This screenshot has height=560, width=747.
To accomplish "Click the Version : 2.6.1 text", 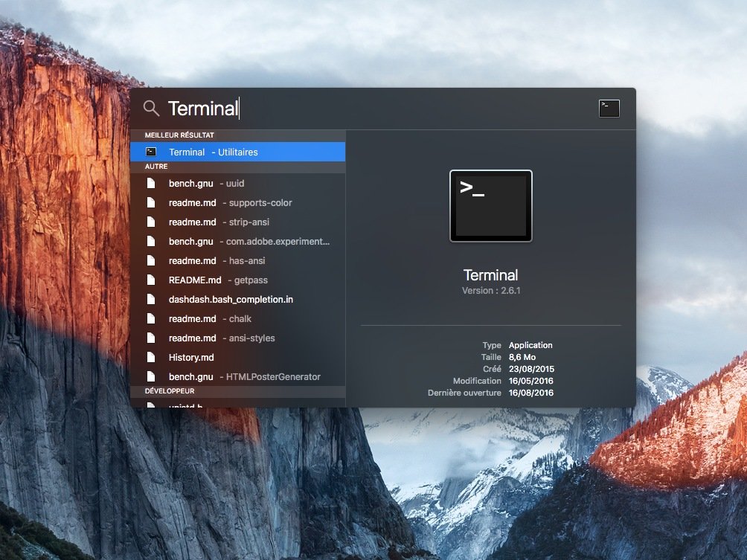I will click(491, 291).
